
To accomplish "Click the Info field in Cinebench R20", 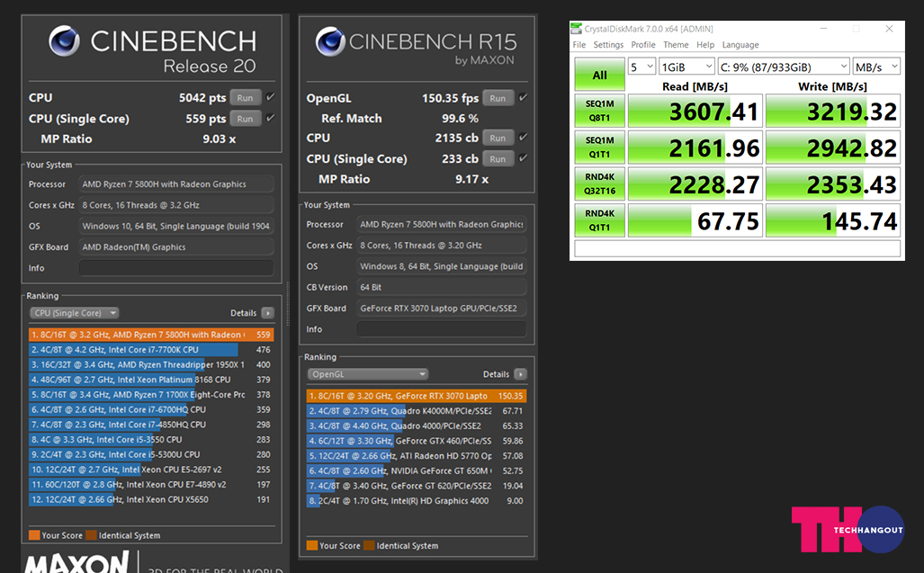I will click(x=176, y=268).
